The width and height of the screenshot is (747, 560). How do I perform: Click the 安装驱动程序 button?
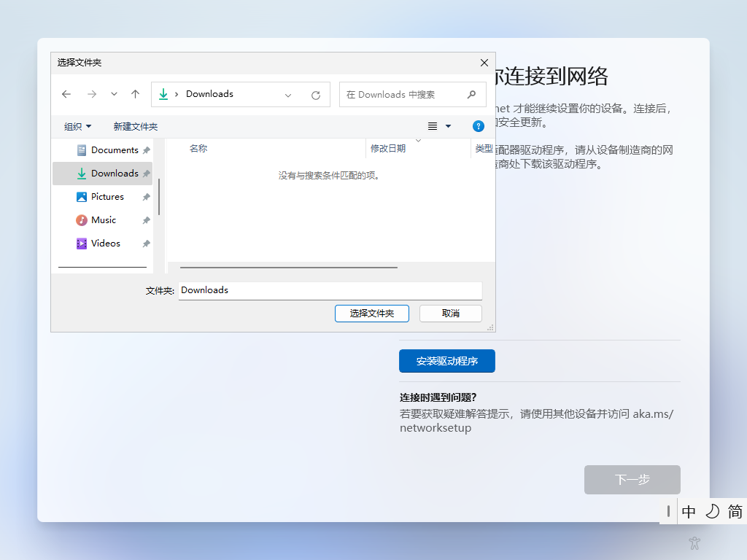click(x=446, y=361)
